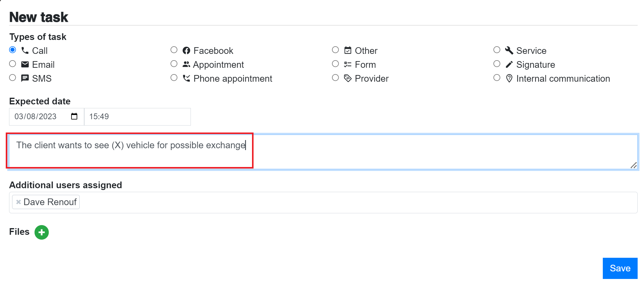The width and height of the screenshot is (644, 285).
Task: Choose the Other task type radio
Action: (335, 50)
